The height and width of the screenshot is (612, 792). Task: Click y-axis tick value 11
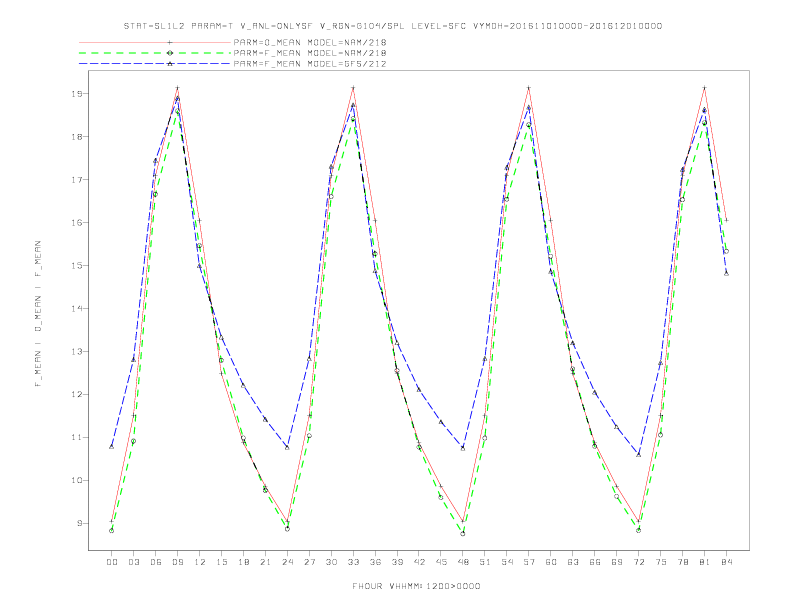pyautogui.click(x=77, y=437)
